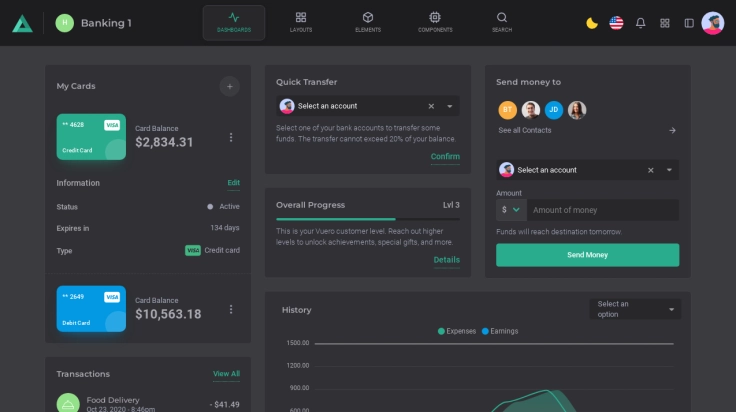736x412 pixels.
Task: Open language selector US flag
Action: click(x=616, y=23)
